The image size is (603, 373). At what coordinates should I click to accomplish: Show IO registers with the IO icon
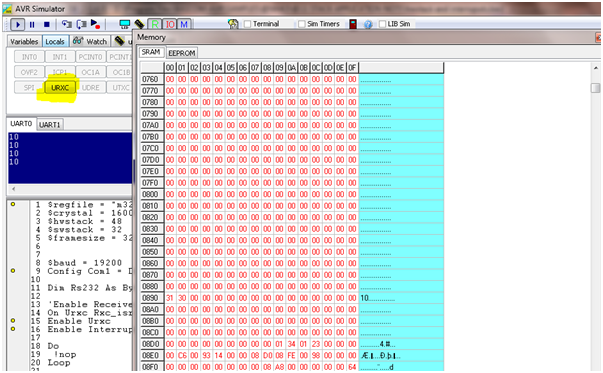[170, 25]
